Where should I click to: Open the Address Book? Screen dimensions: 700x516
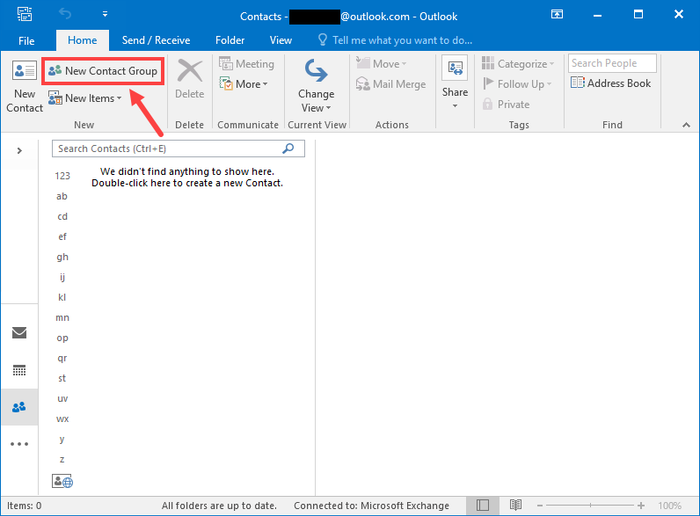pos(611,84)
